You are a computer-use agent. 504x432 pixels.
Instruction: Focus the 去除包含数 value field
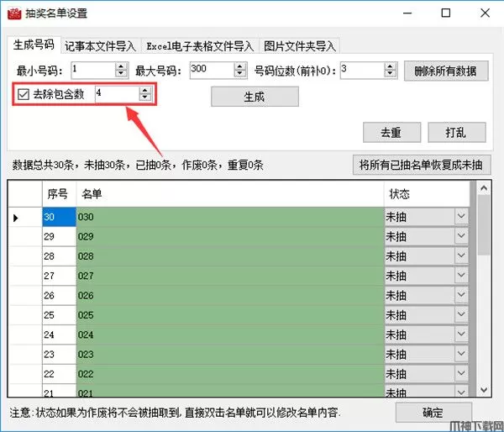coord(118,94)
